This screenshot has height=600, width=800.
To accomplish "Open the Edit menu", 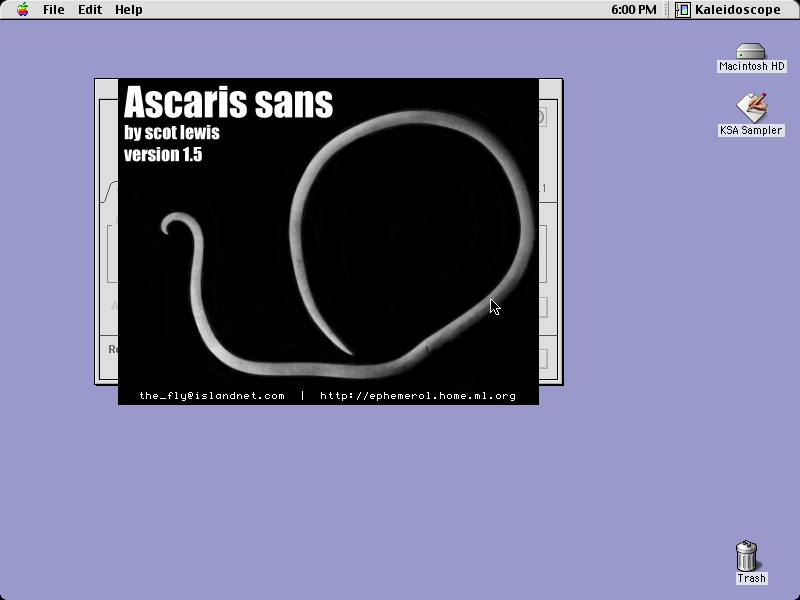I will point(90,10).
